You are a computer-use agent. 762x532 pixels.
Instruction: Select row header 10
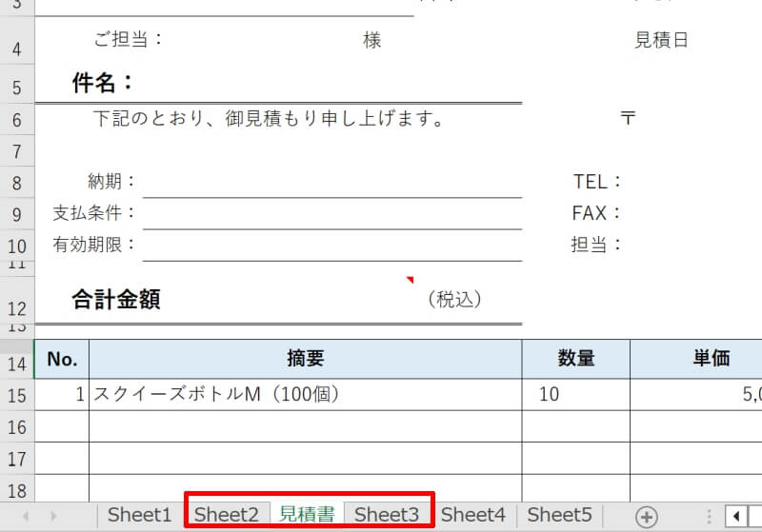(17, 246)
